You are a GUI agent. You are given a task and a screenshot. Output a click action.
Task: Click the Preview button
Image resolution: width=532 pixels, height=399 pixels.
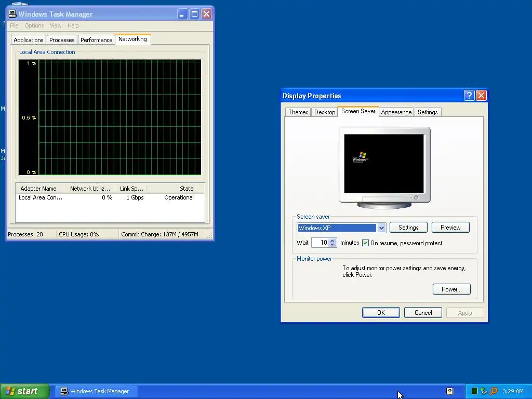click(450, 228)
